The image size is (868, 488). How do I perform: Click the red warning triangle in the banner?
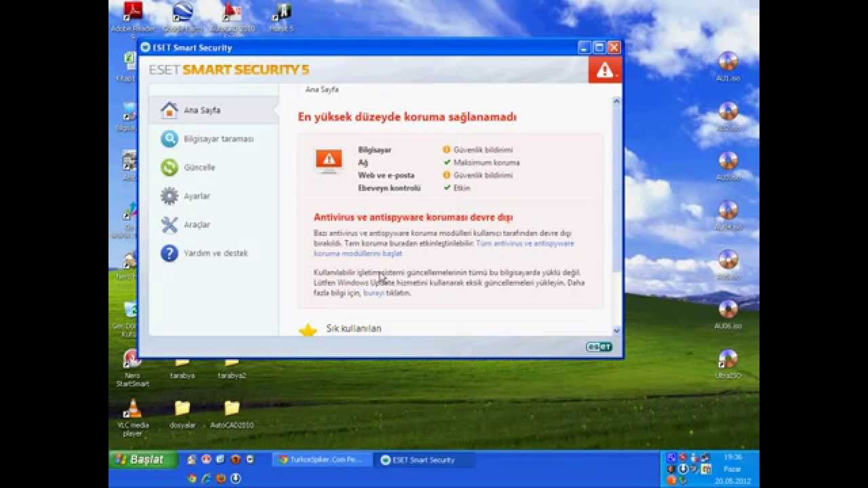(604, 68)
